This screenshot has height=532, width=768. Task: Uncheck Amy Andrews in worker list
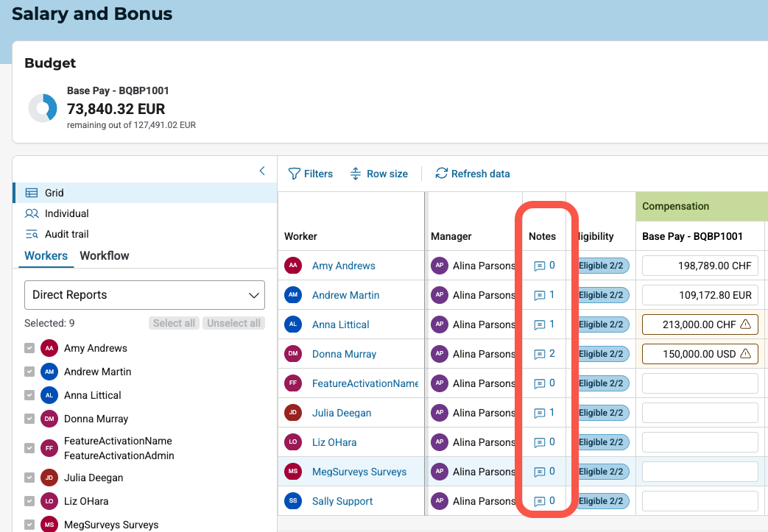[x=29, y=348]
